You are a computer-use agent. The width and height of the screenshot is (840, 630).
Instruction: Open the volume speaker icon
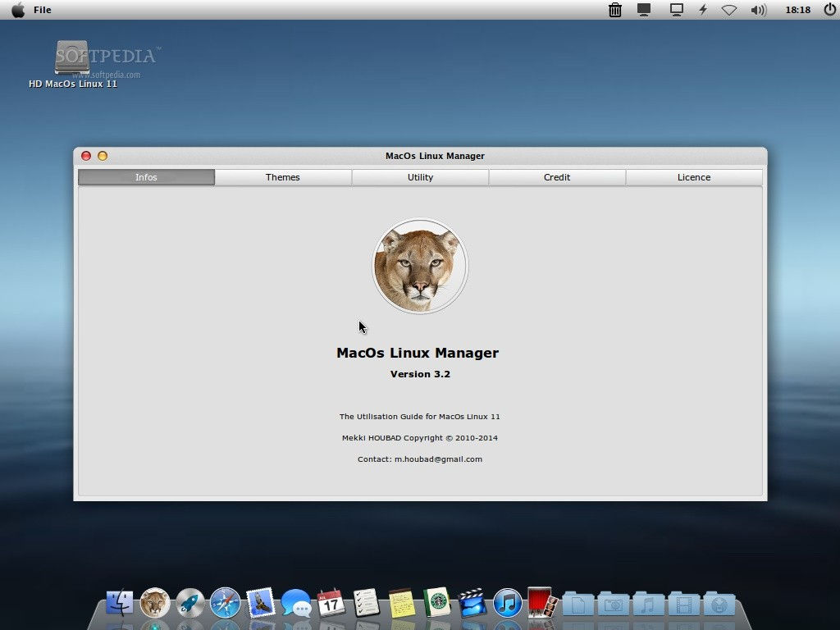759,10
